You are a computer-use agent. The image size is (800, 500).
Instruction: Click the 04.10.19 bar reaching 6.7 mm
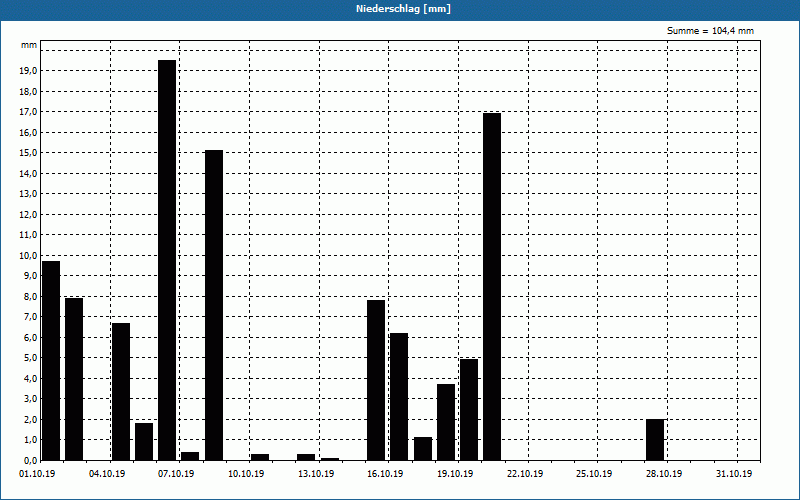point(121,391)
